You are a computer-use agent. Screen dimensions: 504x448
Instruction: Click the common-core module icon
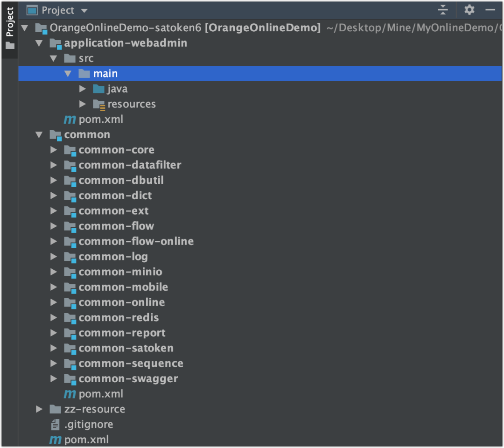point(70,150)
